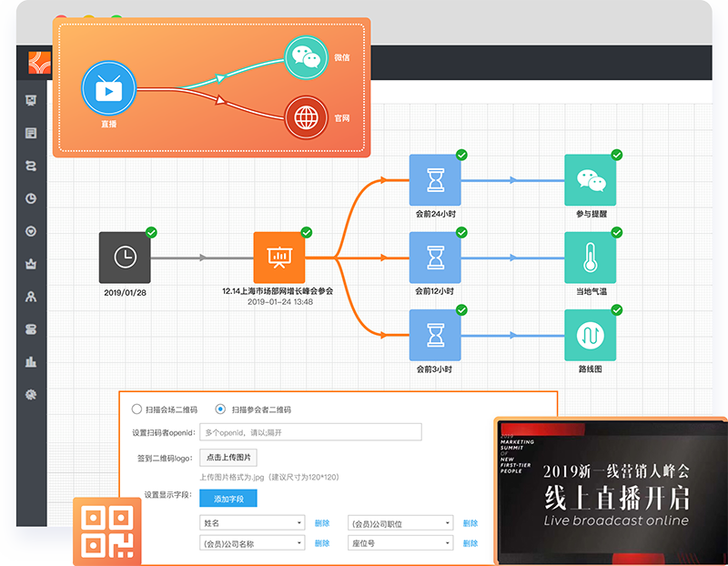Click the 参与提醒 WeChat reminder node
This screenshot has height=566, width=728.
(x=590, y=180)
